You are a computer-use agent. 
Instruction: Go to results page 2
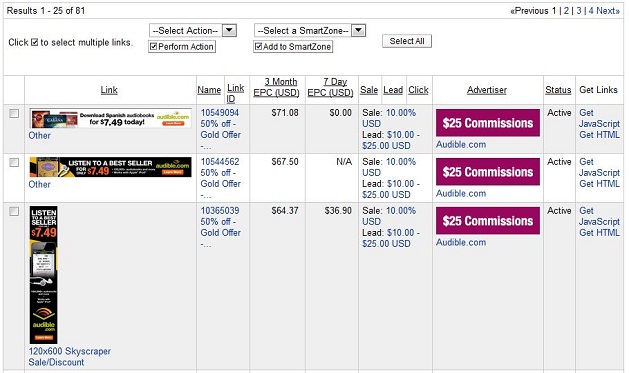click(x=566, y=11)
